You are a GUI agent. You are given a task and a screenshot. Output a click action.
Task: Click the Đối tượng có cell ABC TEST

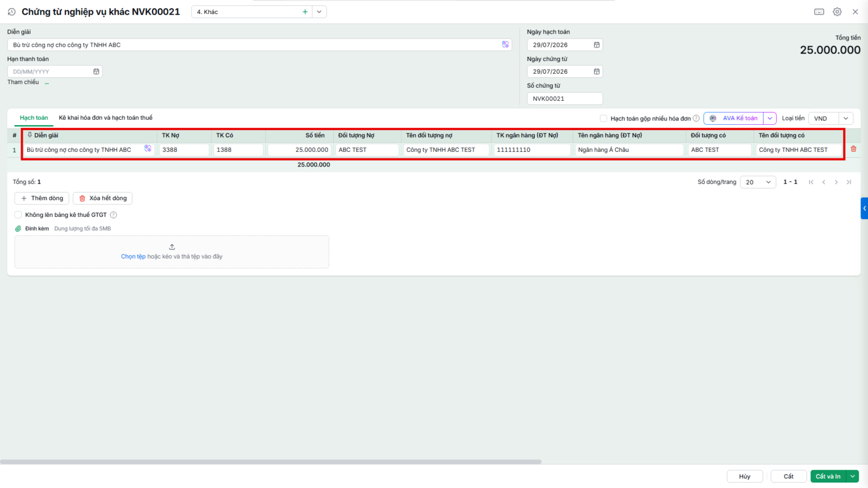(x=720, y=150)
